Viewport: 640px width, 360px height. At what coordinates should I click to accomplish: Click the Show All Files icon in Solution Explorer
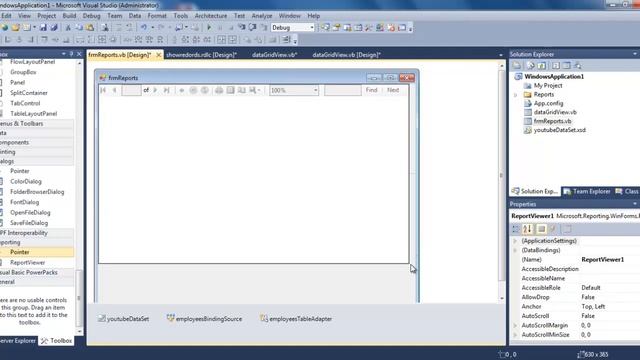[x=530, y=65]
